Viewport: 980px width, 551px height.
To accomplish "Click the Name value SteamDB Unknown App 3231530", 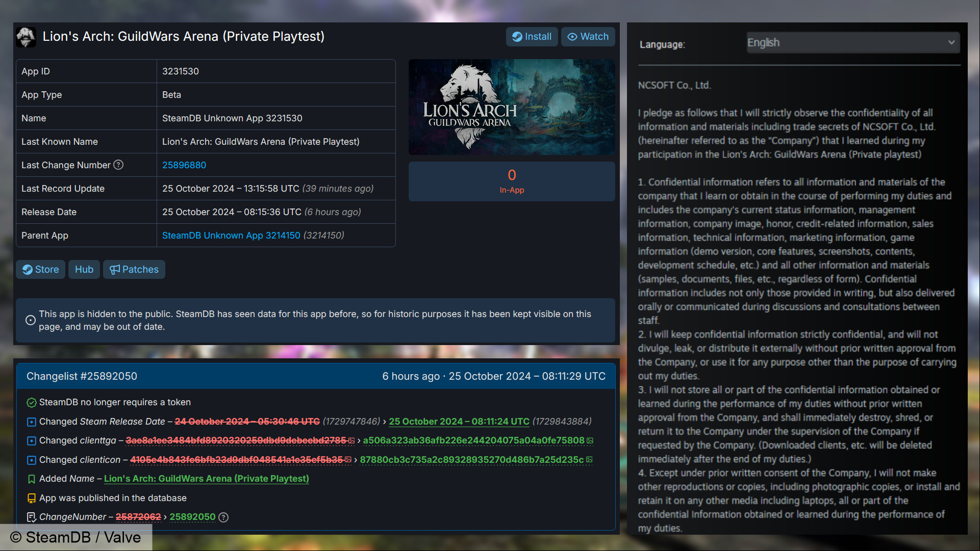I will 232,118.
